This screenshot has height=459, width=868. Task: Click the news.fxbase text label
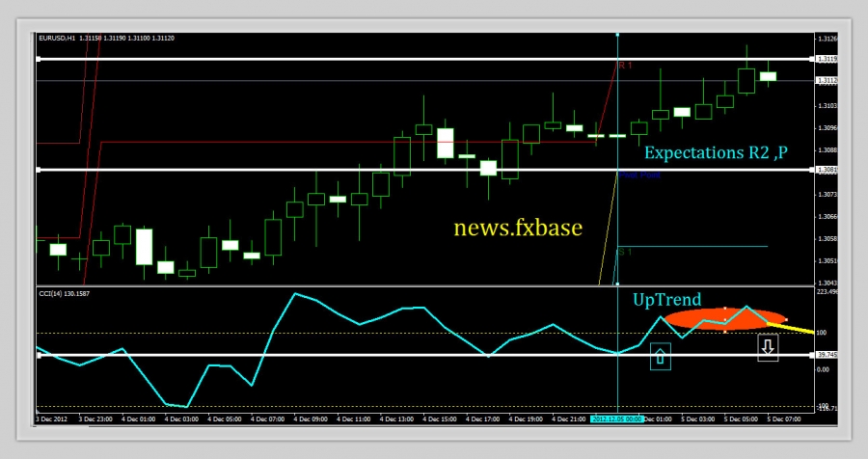tap(518, 228)
